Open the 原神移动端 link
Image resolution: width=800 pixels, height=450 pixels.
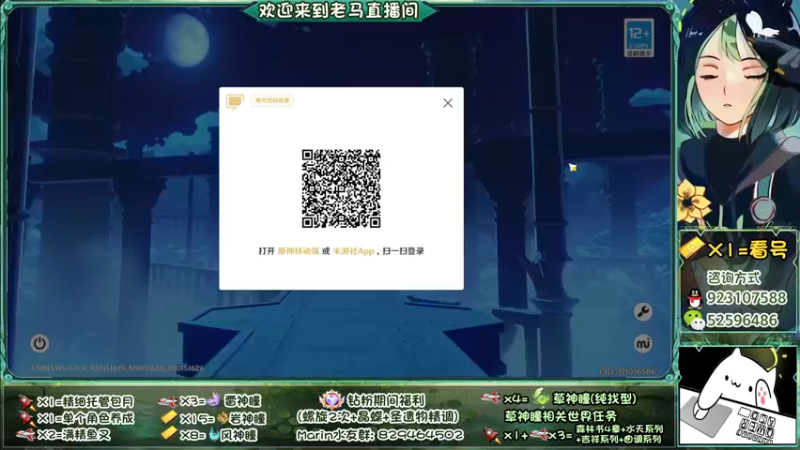coord(298,251)
